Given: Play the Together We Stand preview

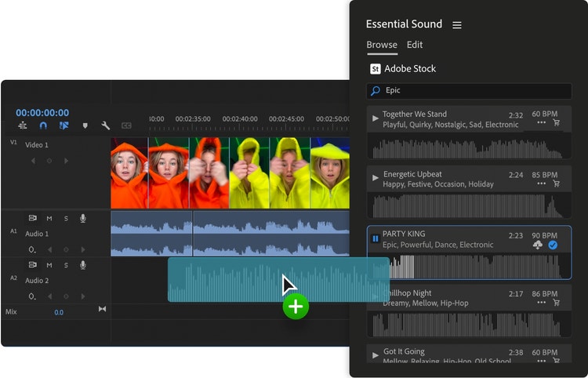Looking at the screenshot, I should click(x=376, y=118).
